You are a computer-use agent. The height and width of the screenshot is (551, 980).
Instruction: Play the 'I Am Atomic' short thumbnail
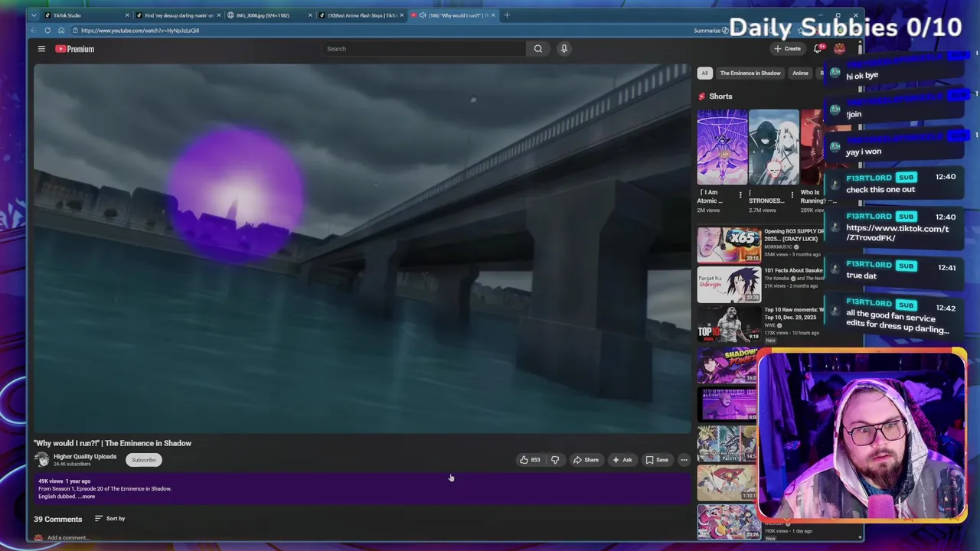tap(722, 147)
